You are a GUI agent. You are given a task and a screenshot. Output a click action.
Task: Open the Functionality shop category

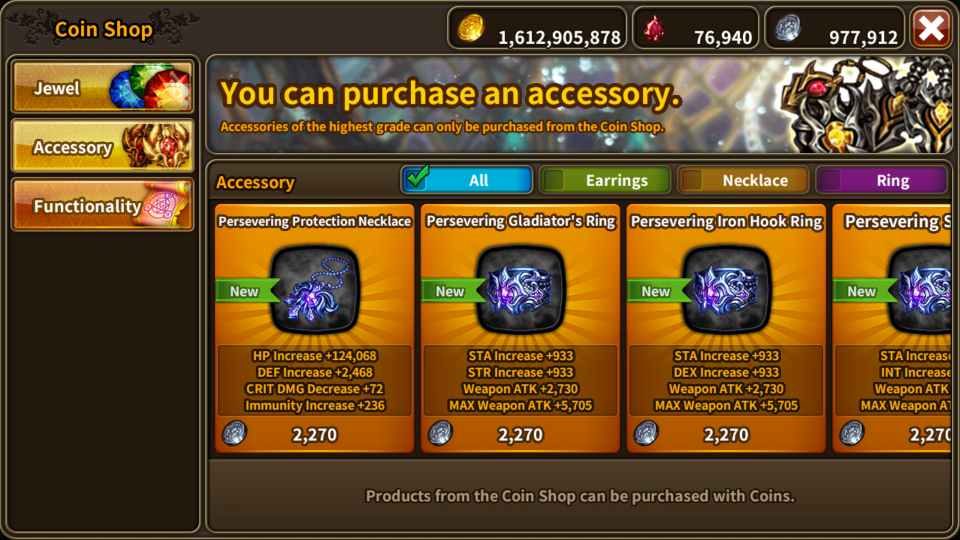(x=103, y=204)
